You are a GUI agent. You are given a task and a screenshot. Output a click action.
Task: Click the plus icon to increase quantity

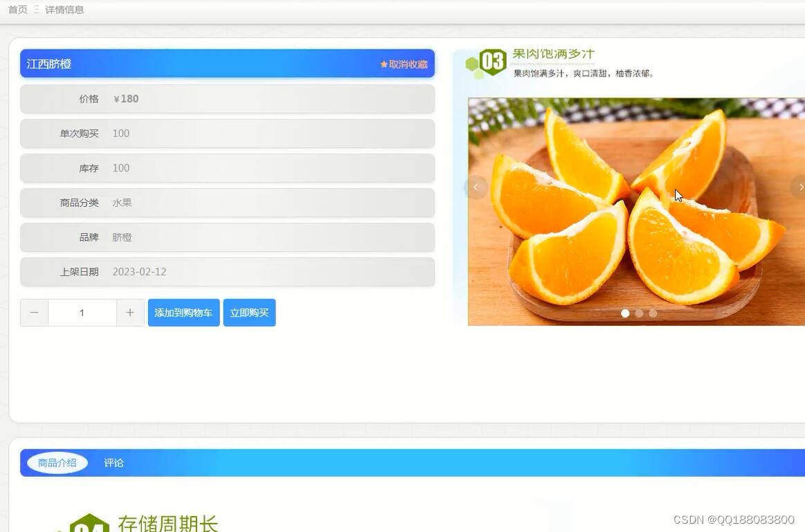coord(130,312)
